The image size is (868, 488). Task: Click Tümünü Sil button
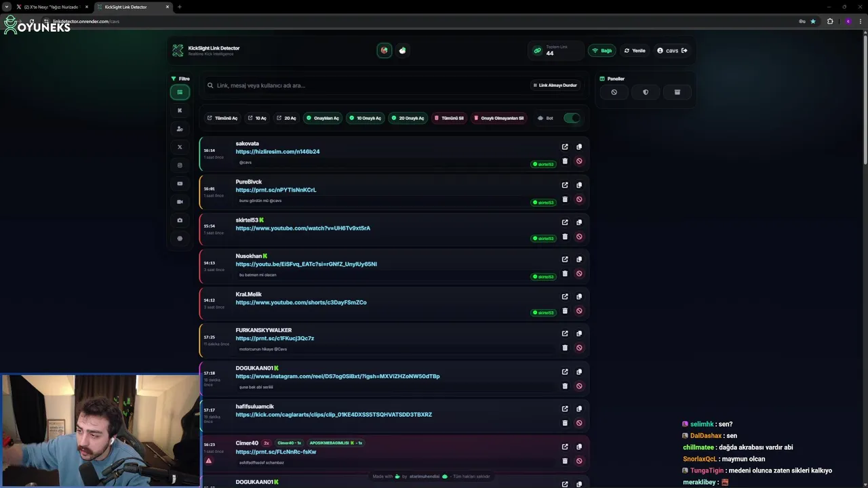(450, 118)
